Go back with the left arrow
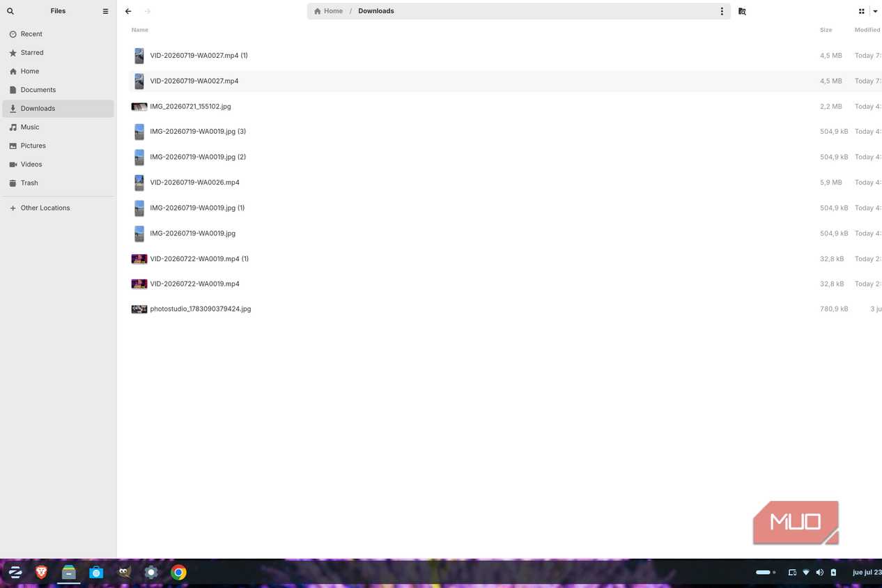 (x=128, y=11)
